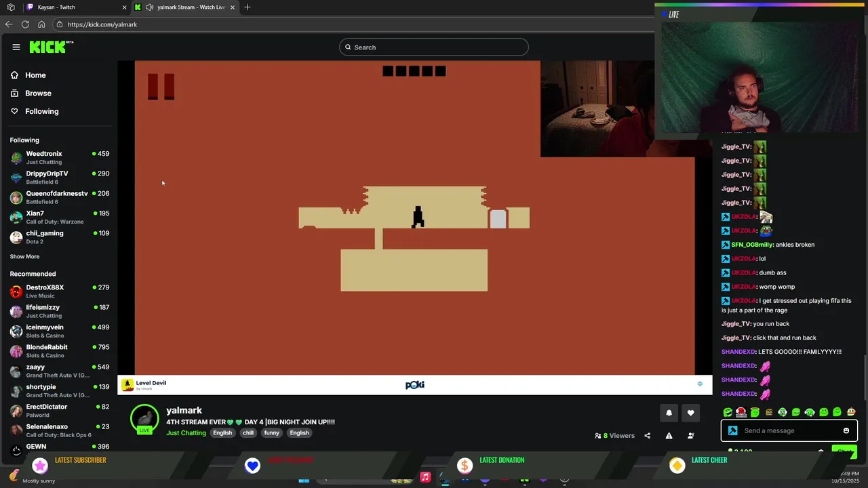Image resolution: width=868 pixels, height=488 pixels.
Task: Open the music app in taskbar
Action: [425, 477]
